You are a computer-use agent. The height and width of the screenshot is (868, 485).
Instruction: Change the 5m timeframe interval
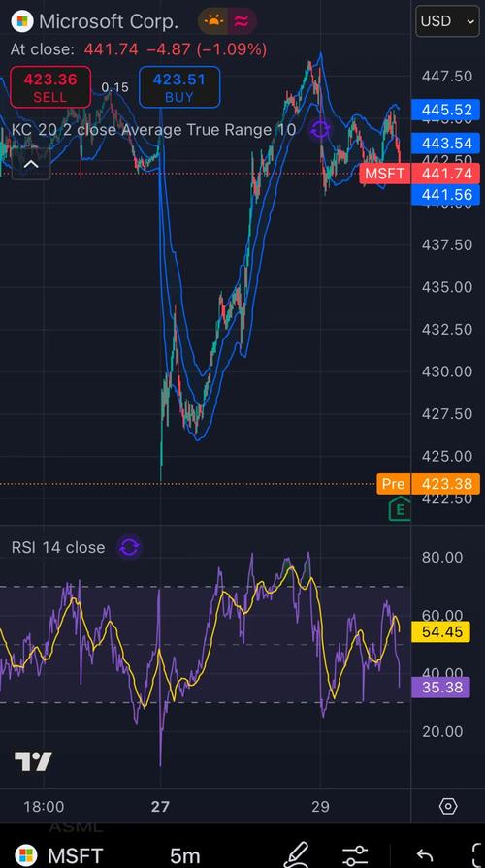pyautogui.click(x=185, y=855)
